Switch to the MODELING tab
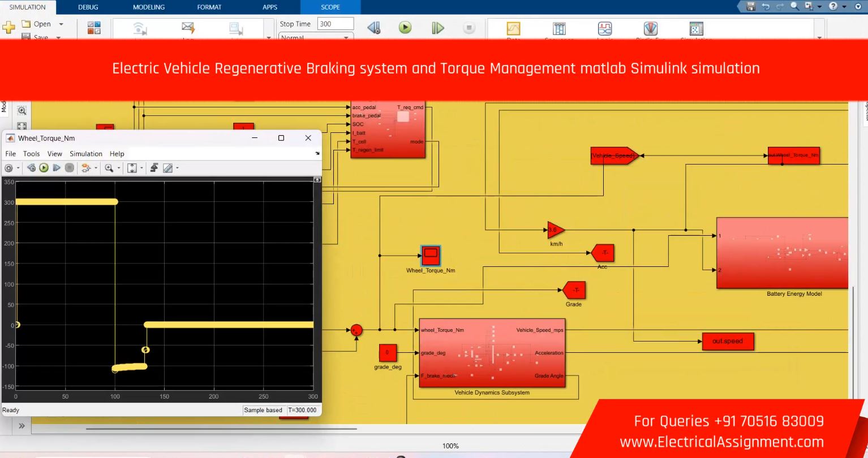The height and width of the screenshot is (458, 868). (148, 7)
